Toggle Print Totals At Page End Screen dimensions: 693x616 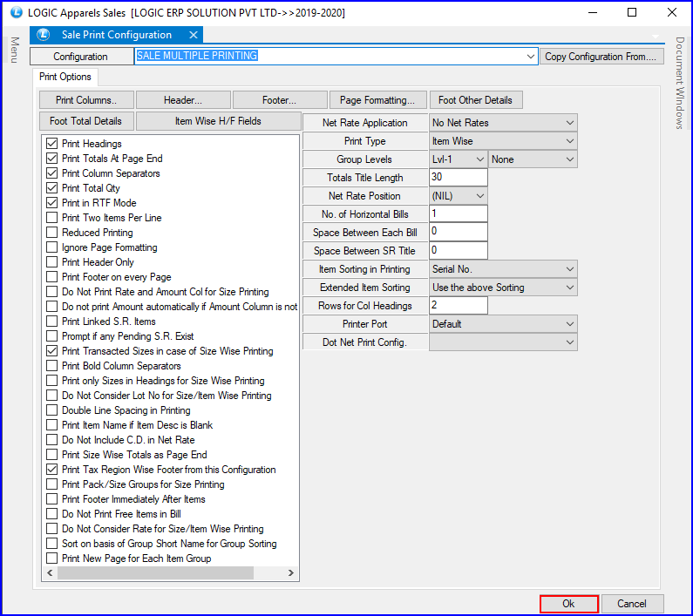tap(52, 159)
